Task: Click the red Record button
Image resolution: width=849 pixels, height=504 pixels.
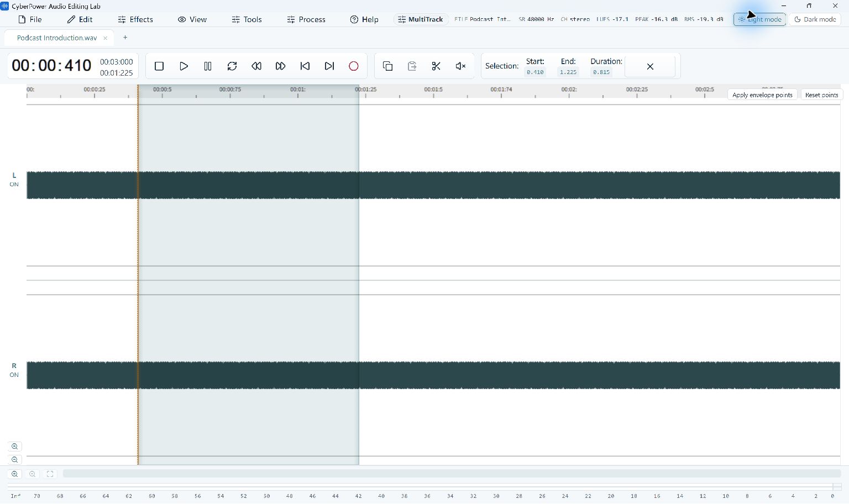Action: point(354,66)
